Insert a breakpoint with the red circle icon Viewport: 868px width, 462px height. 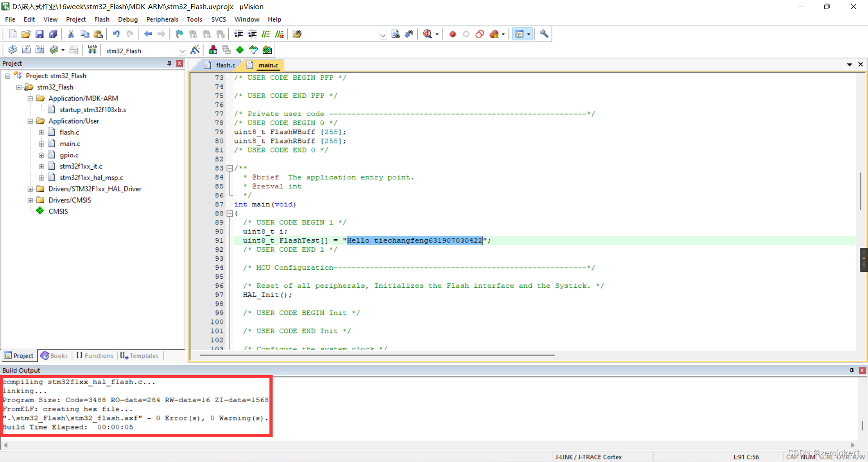(x=453, y=34)
